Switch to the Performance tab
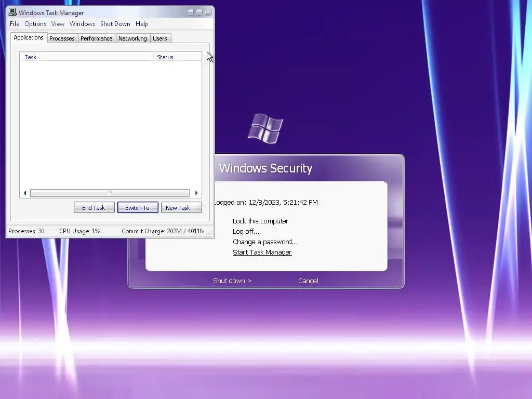532x399 pixels. point(96,38)
